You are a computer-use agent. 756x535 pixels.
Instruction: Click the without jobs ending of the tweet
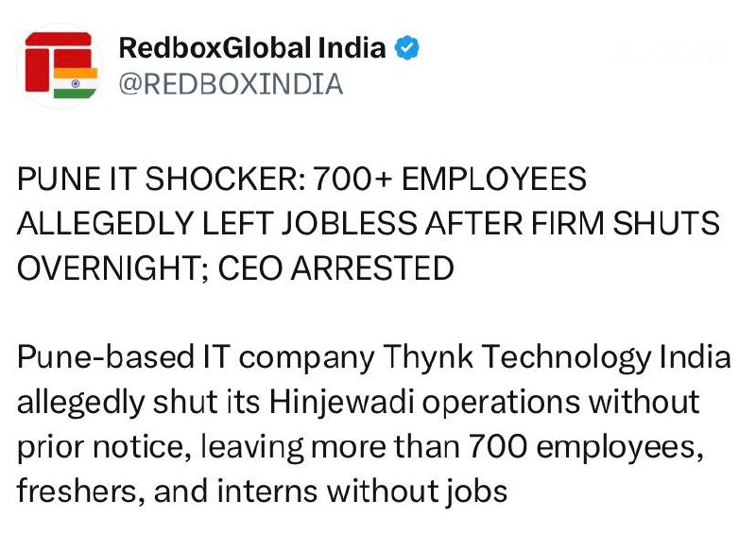417,492
